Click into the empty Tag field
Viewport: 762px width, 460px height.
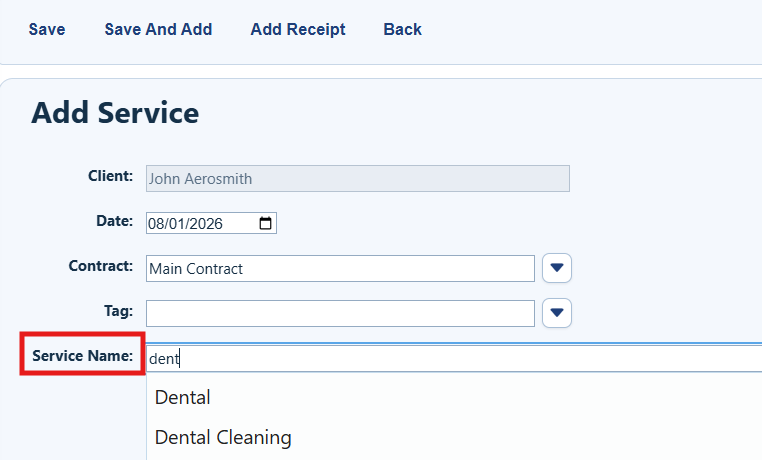point(340,313)
